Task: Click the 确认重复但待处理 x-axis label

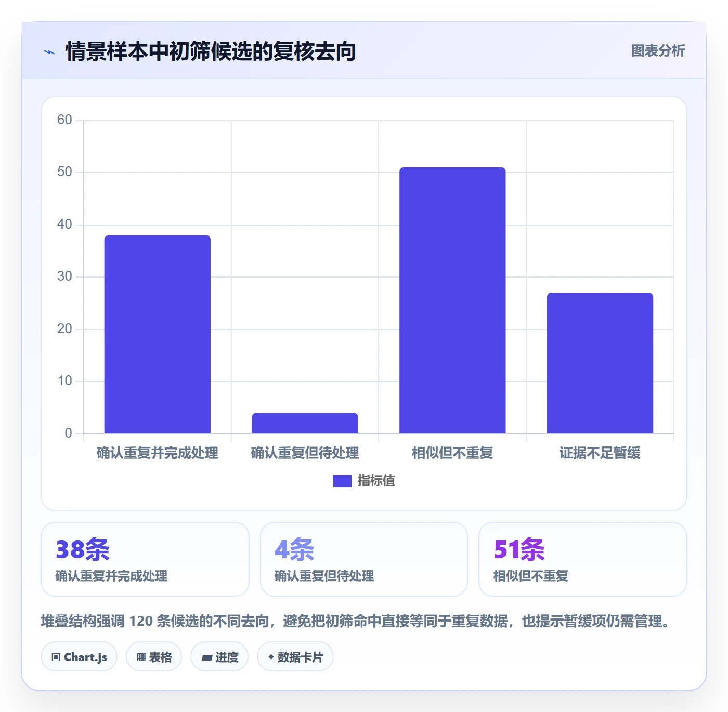Action: 305,453
